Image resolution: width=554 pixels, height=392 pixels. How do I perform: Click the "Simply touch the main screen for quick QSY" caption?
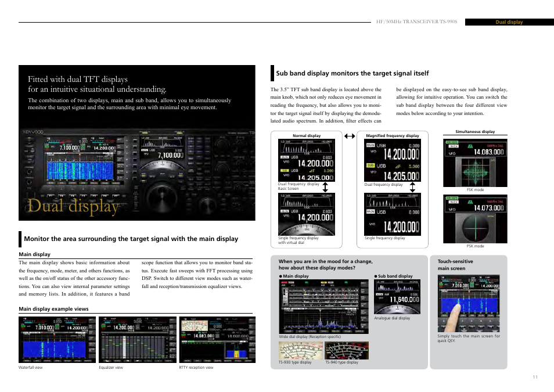469,338
